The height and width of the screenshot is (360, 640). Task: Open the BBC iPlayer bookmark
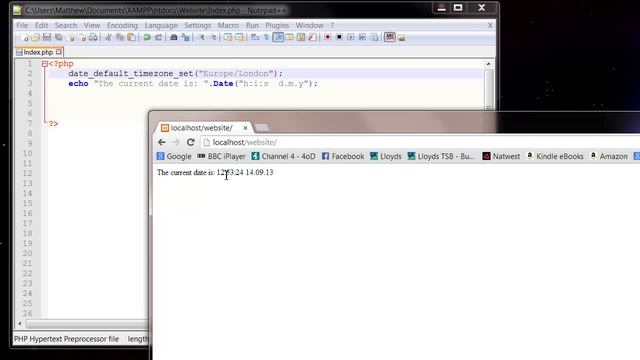[221, 156]
